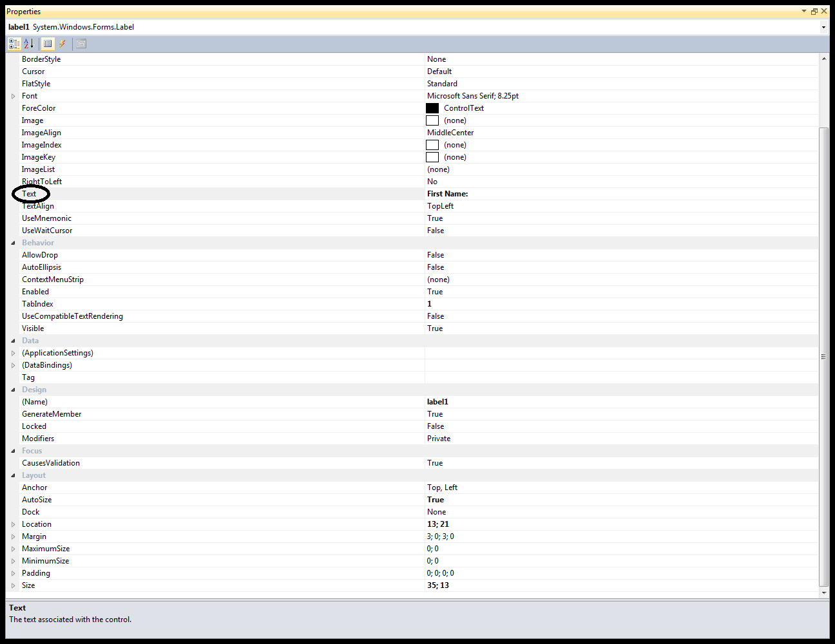Expand the (DataBindings) node

click(13, 365)
